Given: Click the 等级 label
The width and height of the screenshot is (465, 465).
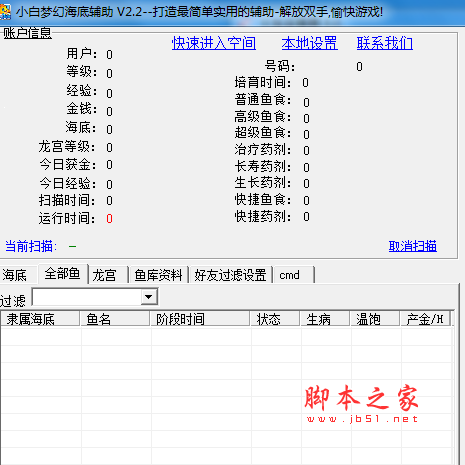Looking at the screenshot, I should pyautogui.click(x=82, y=72).
